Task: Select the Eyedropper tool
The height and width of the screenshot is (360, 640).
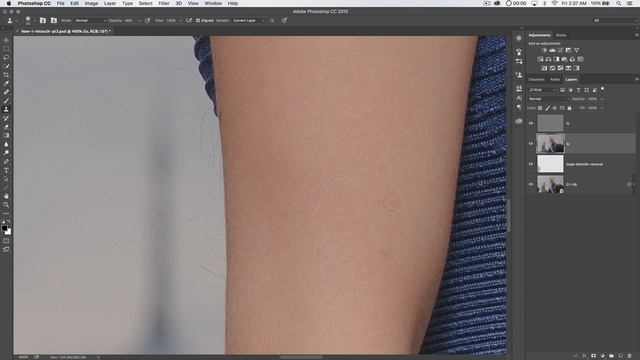Action: click(6, 83)
